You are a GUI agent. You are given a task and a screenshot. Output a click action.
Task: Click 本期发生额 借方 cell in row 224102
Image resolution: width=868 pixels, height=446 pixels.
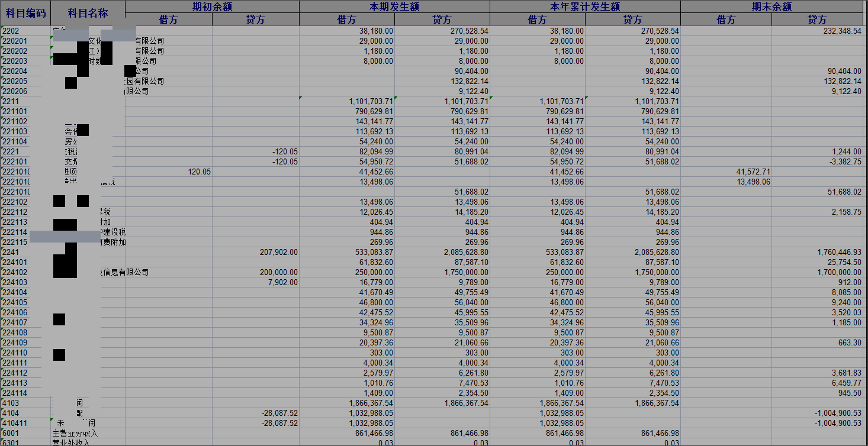point(348,272)
